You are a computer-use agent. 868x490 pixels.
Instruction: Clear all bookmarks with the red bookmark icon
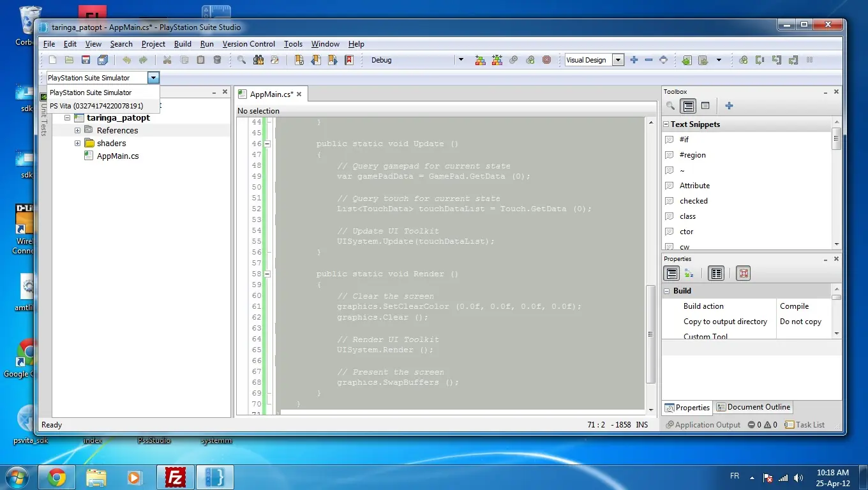tap(348, 60)
